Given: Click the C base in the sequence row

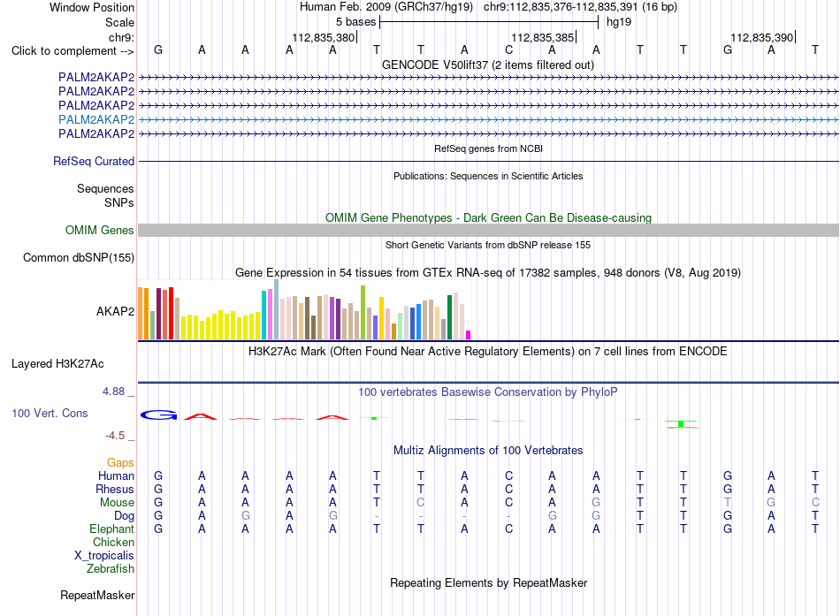Looking at the screenshot, I should pos(508,49).
